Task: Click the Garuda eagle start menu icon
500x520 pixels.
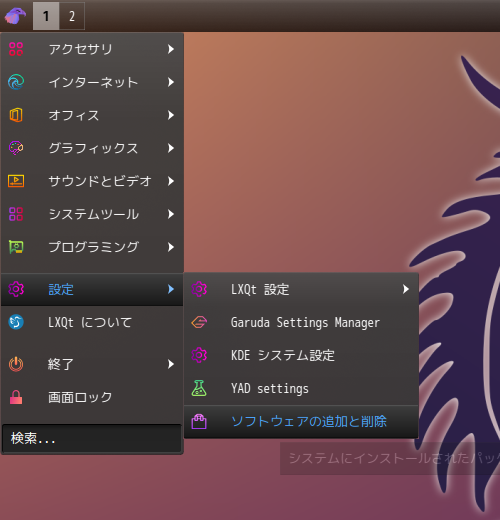Action: (15, 16)
